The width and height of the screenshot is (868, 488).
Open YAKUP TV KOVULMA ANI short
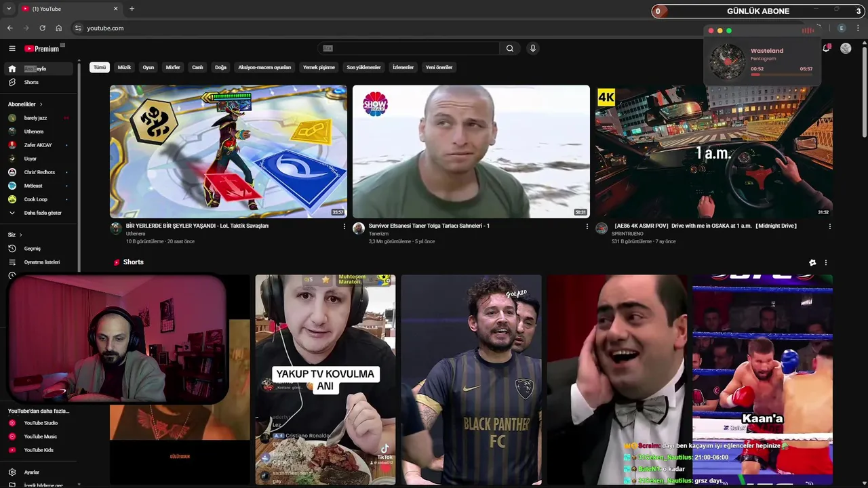(x=325, y=380)
